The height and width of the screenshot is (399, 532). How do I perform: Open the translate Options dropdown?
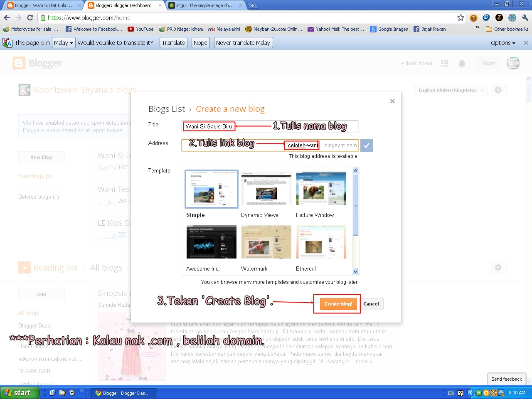[503, 43]
